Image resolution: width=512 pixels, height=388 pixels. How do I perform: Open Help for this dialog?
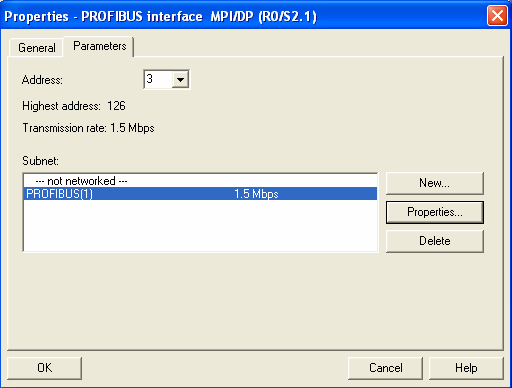pyautogui.click(x=466, y=368)
